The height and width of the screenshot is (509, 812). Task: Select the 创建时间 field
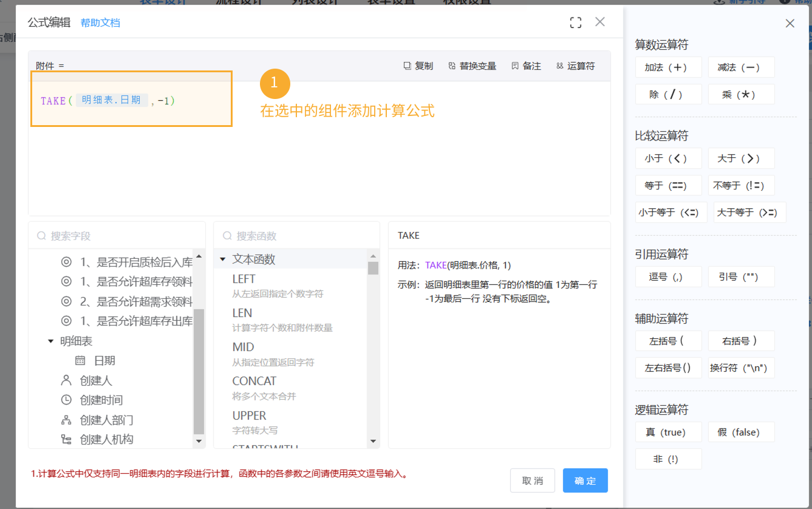point(91,400)
